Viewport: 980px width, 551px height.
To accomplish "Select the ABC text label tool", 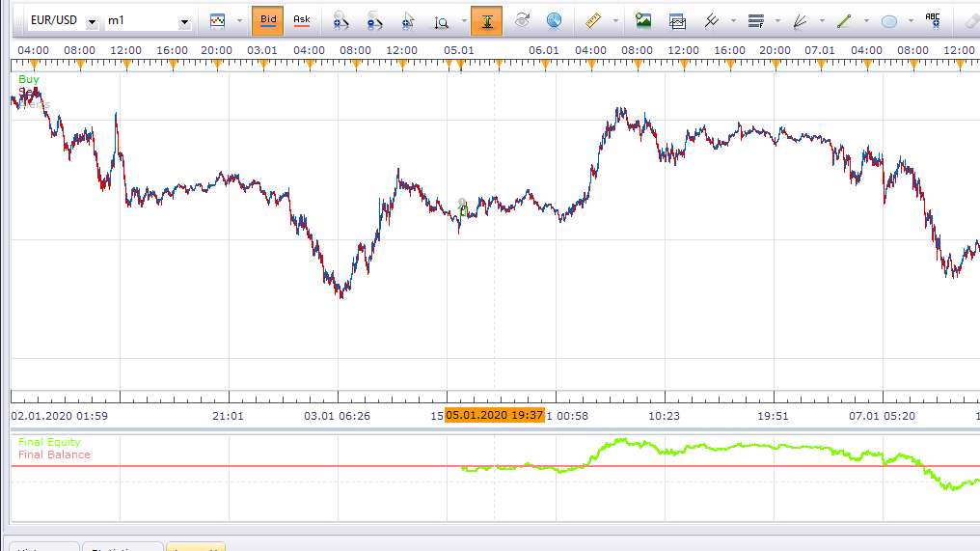I will click(933, 20).
